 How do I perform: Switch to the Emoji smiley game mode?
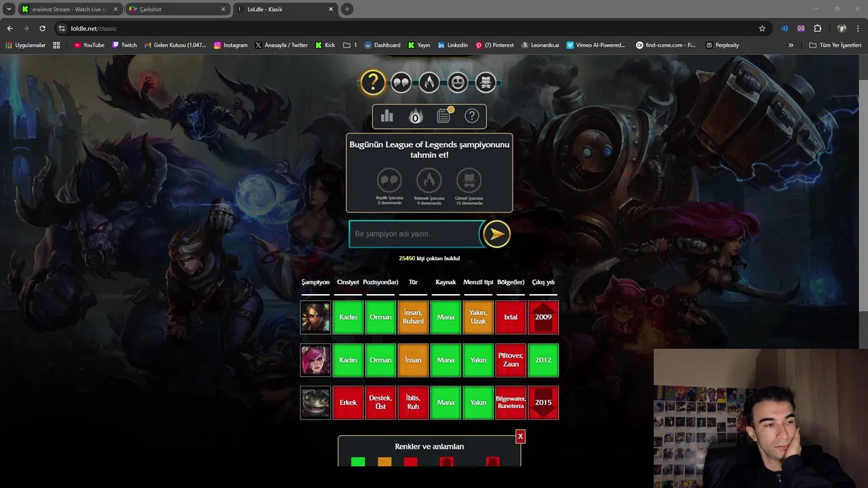pyautogui.click(x=458, y=83)
